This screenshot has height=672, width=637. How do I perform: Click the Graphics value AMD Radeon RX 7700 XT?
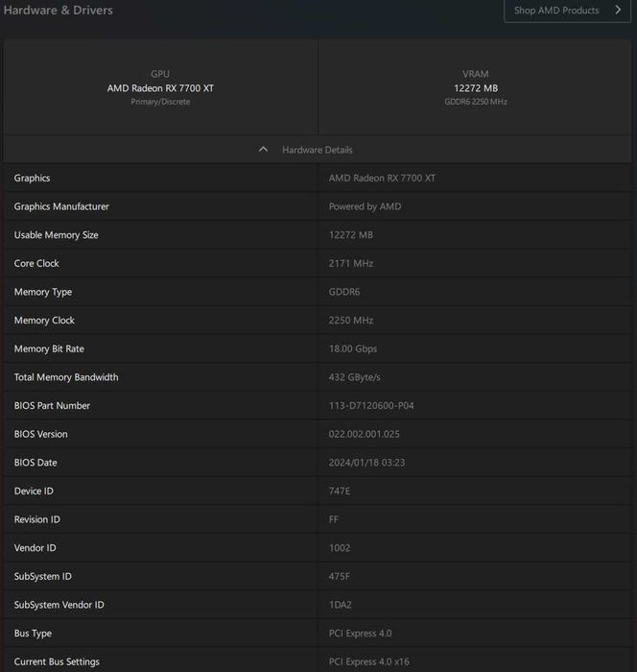point(382,178)
